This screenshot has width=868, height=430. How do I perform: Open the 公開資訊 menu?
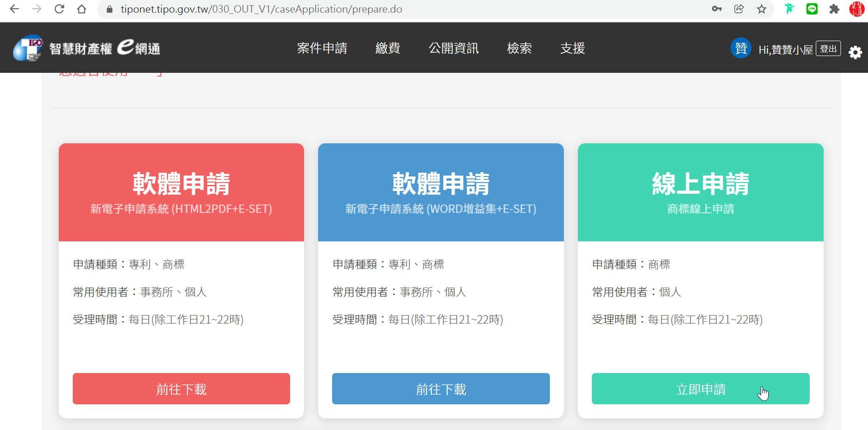point(454,48)
